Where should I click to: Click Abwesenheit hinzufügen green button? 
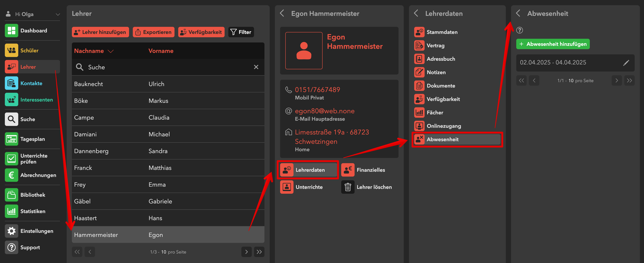tap(553, 44)
